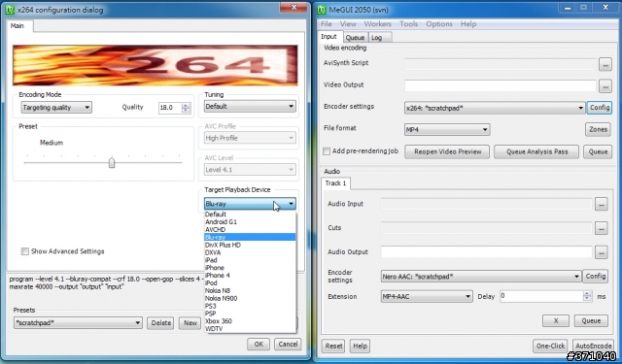Click the Audio Output text field
This screenshot has width=622, height=364.
point(487,252)
